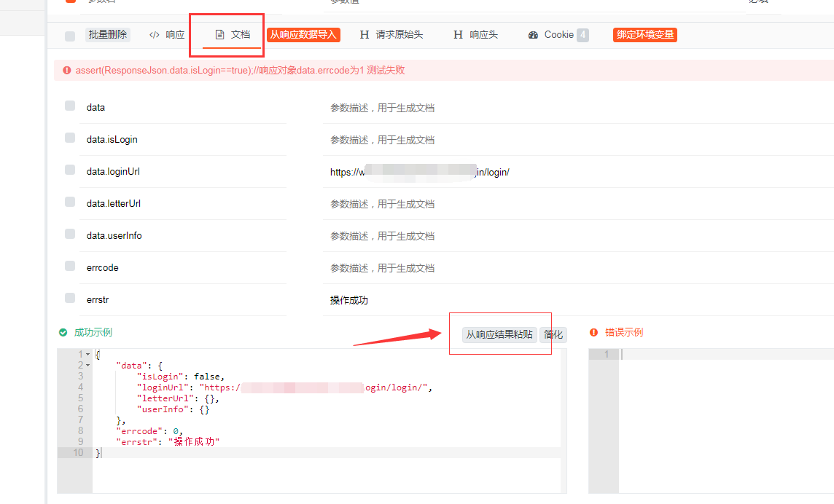
Task: Click the 批量删除 button
Action: [x=107, y=34]
